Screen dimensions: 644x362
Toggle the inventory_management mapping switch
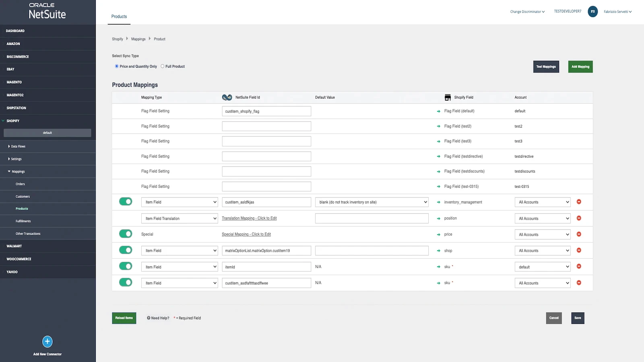[126, 202]
